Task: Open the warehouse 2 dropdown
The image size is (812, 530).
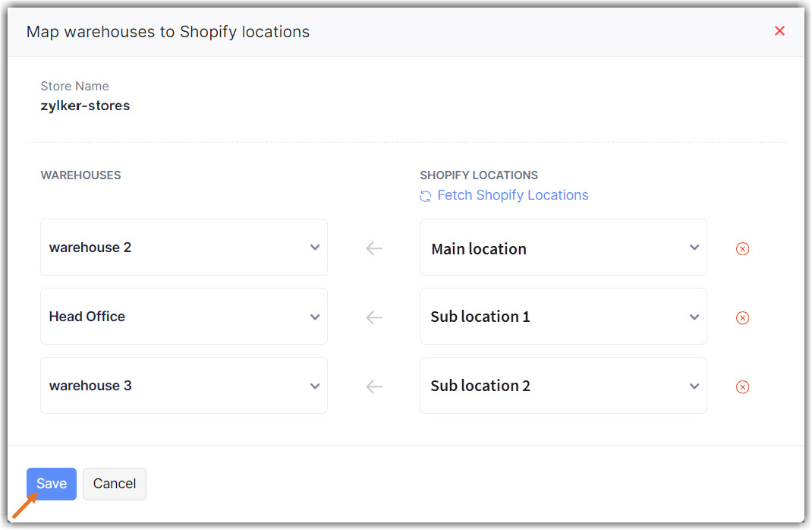Action: tap(184, 248)
